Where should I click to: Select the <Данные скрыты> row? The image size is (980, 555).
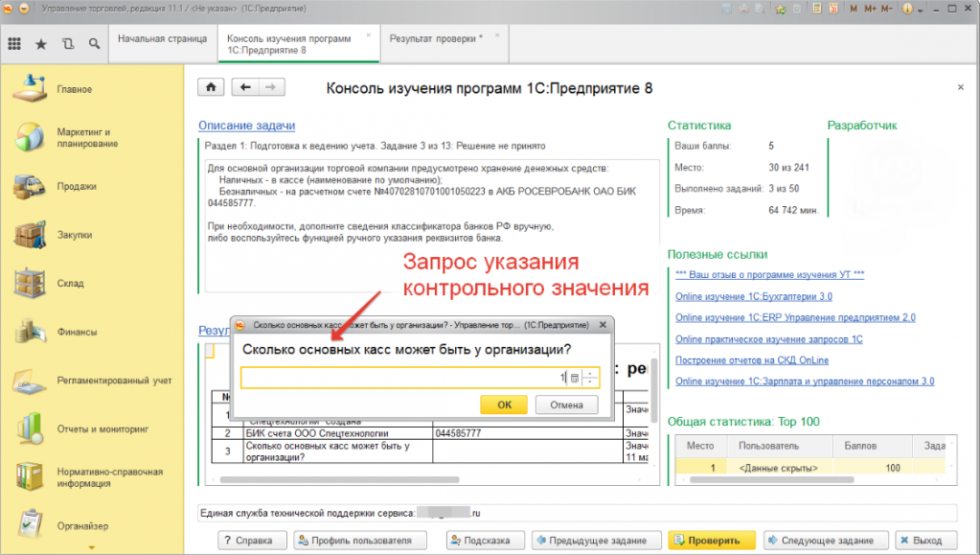pos(810,468)
